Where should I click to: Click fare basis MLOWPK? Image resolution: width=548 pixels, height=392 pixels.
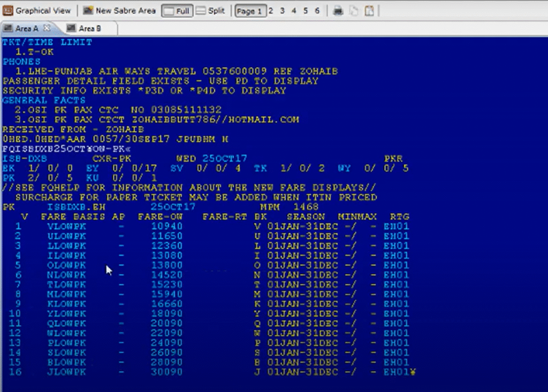click(66, 295)
